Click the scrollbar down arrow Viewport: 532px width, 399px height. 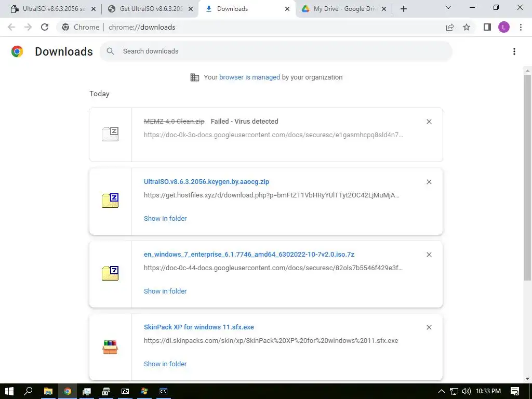[x=527, y=379]
